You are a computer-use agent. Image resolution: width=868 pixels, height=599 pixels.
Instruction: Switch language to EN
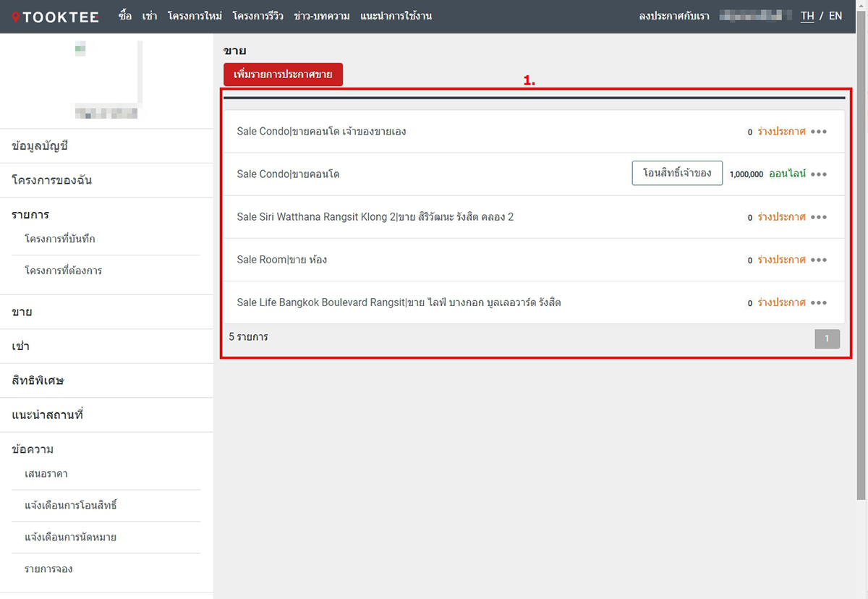(835, 16)
